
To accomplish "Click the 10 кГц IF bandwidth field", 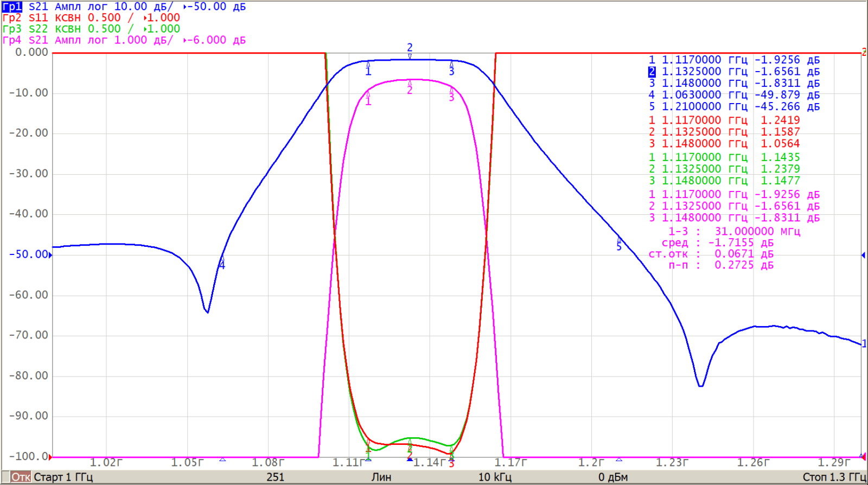I will coord(494,477).
